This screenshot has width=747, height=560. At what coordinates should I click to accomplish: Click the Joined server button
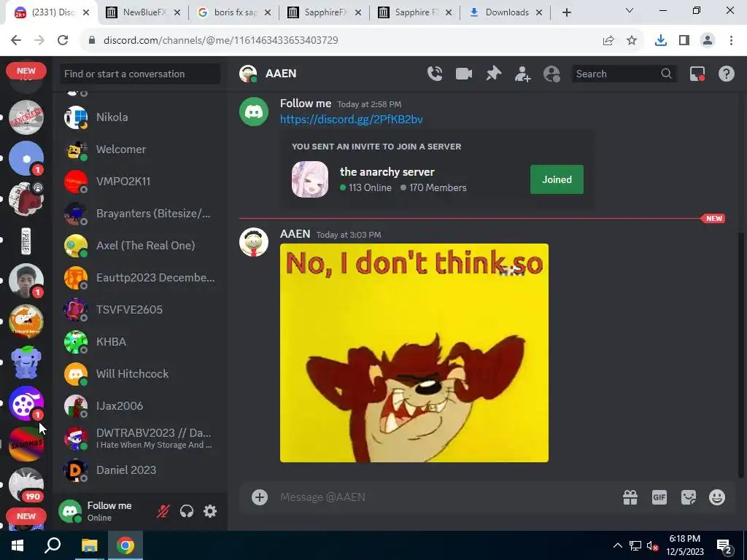point(557,179)
